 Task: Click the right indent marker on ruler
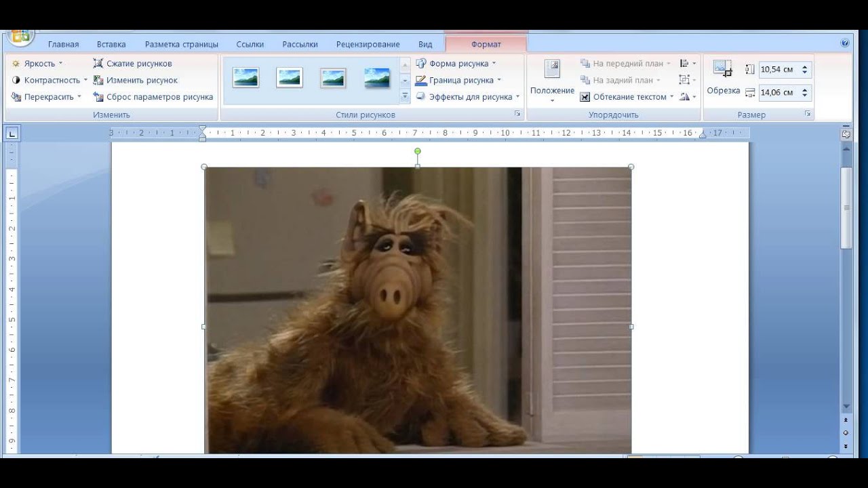(x=703, y=136)
